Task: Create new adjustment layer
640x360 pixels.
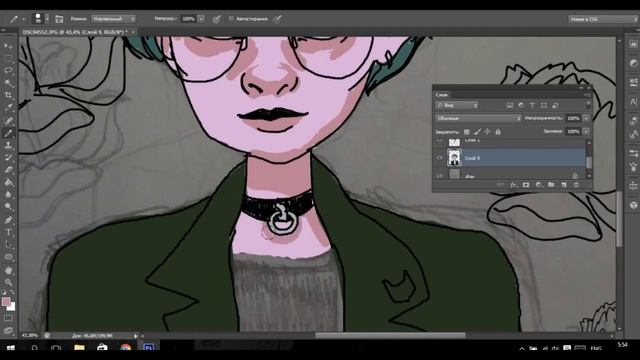Action: [x=539, y=185]
